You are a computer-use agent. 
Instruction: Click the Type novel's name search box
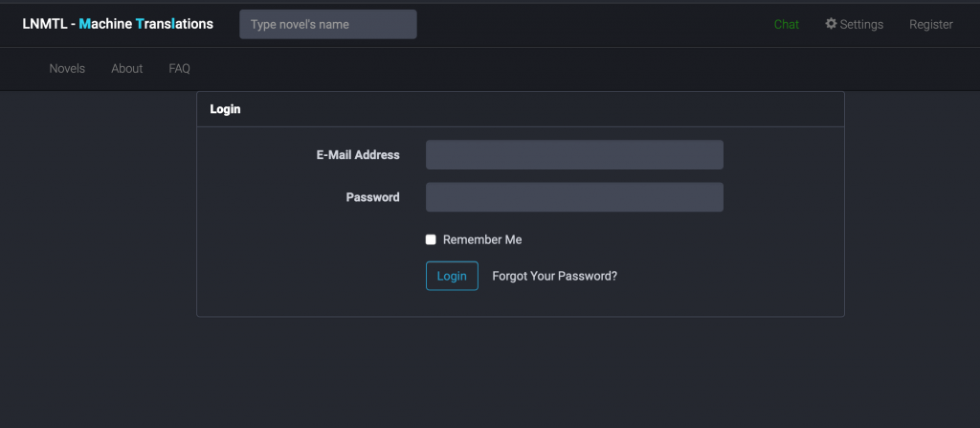pos(327,24)
